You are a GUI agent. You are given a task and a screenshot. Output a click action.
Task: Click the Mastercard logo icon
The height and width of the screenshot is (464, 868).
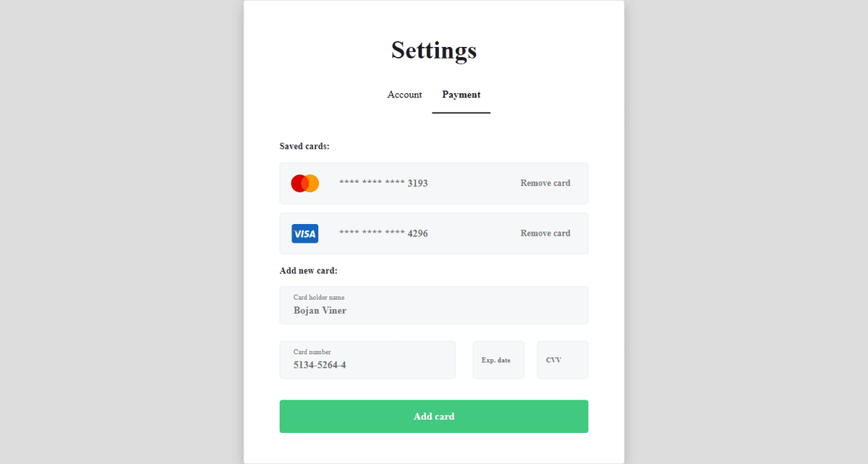(305, 183)
